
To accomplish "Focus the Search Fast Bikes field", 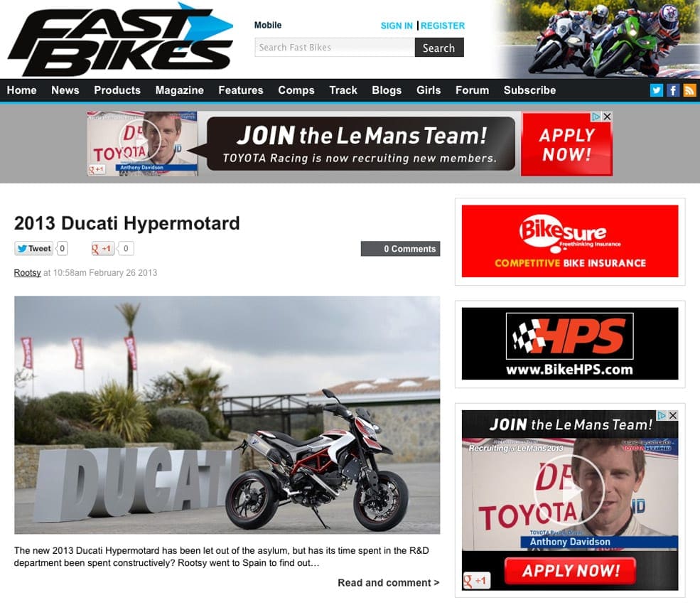I will [x=335, y=48].
